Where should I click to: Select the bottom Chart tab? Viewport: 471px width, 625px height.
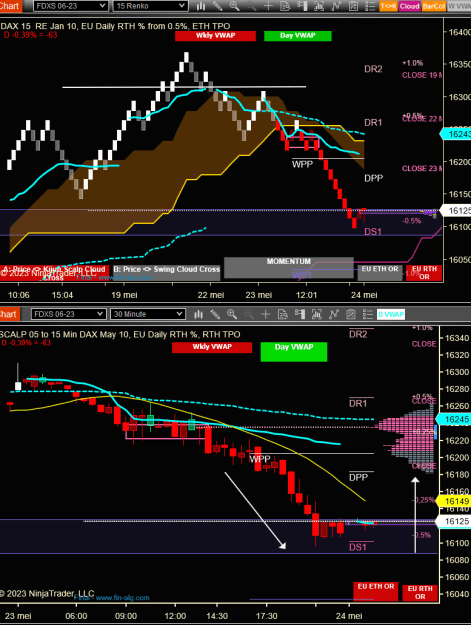tap(9, 314)
